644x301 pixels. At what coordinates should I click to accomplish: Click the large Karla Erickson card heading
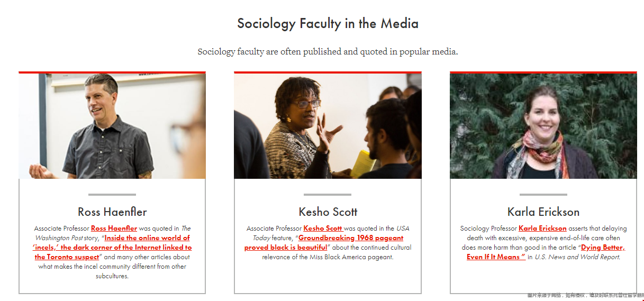click(x=543, y=212)
